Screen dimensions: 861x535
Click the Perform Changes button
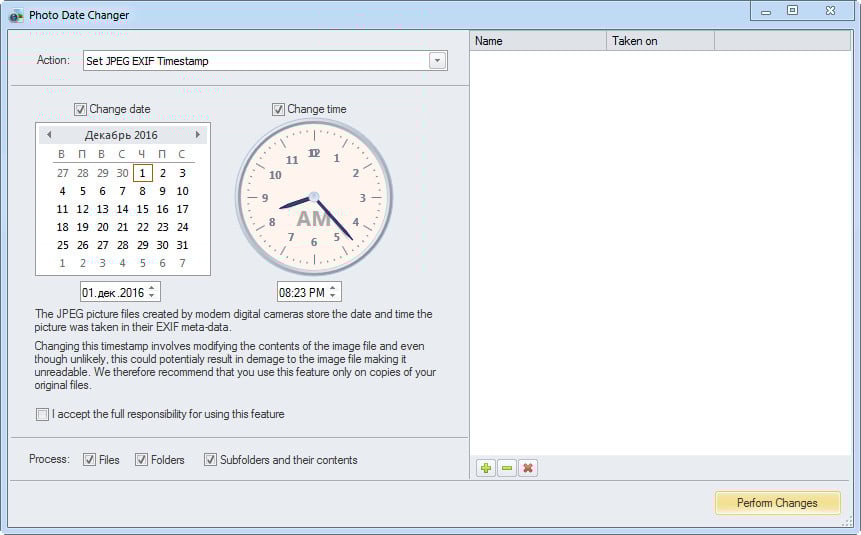777,503
